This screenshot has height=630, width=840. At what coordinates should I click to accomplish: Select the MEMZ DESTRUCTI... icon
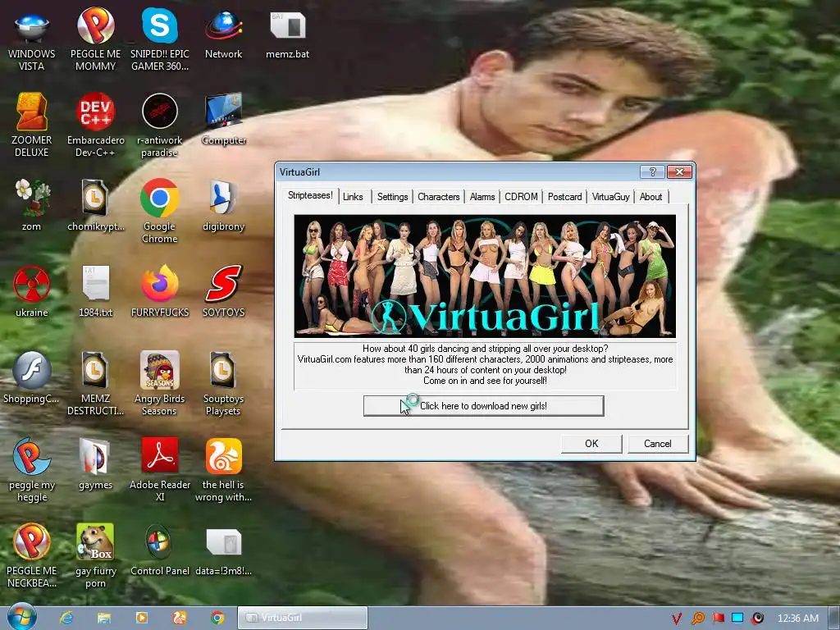(95, 384)
